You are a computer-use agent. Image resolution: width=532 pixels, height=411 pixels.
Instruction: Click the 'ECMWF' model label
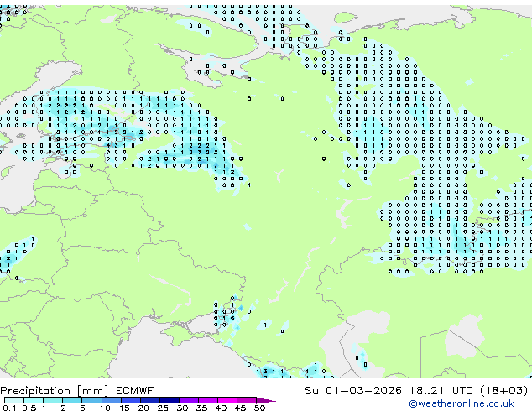[134, 391]
